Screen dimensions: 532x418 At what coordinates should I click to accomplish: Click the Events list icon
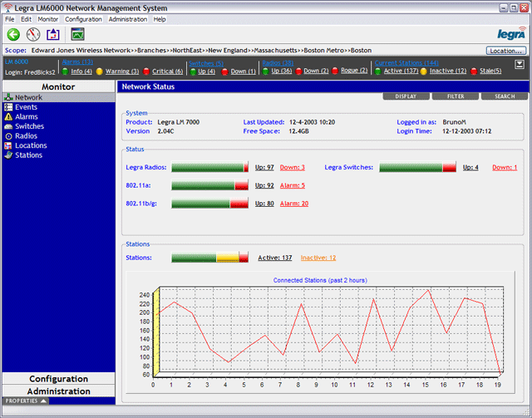8,107
